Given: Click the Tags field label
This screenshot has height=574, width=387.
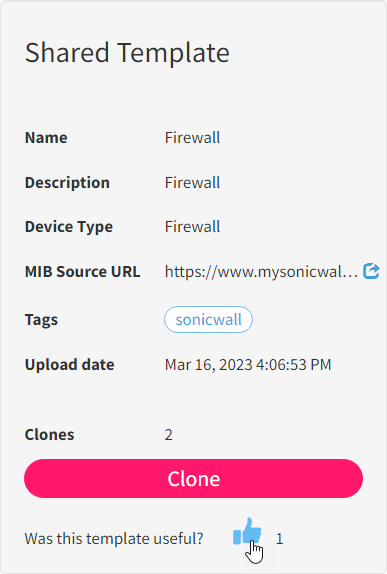Looking at the screenshot, I should (x=41, y=320).
